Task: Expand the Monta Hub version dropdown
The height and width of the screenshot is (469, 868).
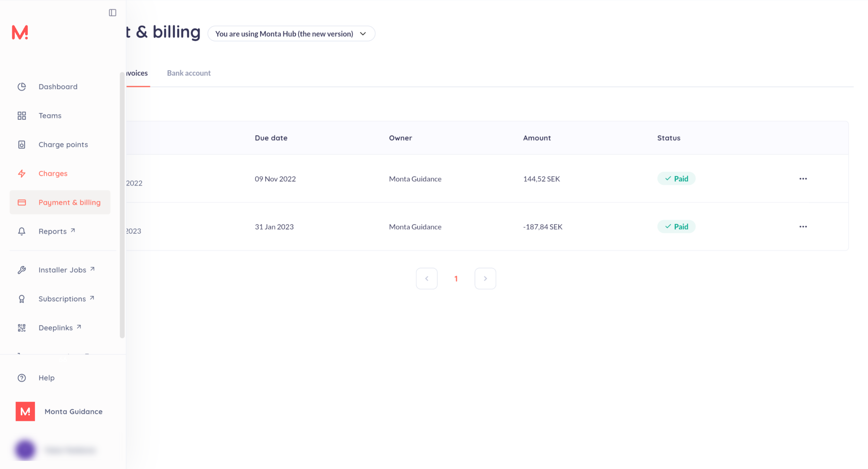Action: tap(291, 34)
